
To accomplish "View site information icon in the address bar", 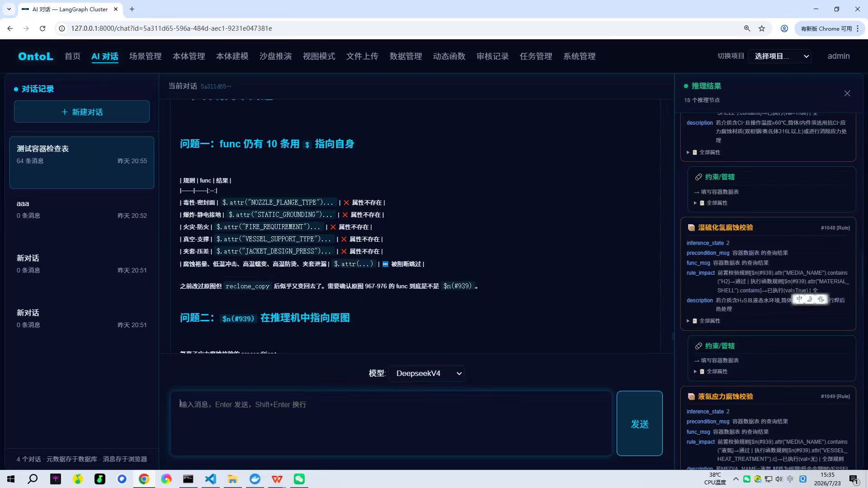I will click(x=62, y=28).
